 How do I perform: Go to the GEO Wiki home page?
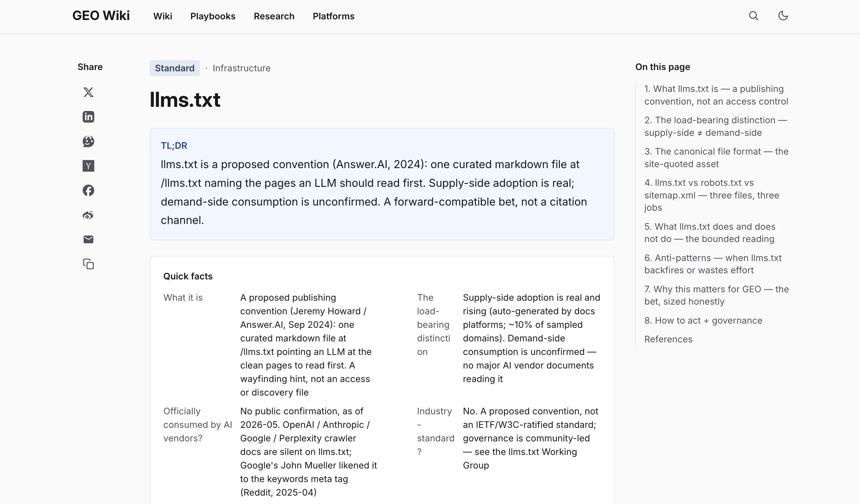101,16
